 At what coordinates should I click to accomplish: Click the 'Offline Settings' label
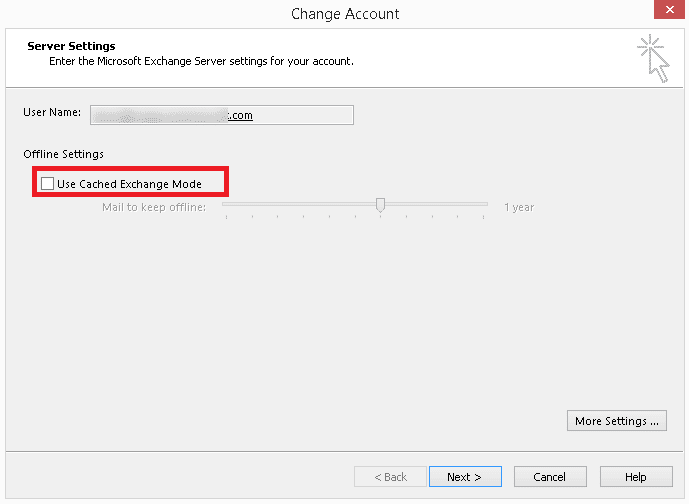tap(63, 154)
